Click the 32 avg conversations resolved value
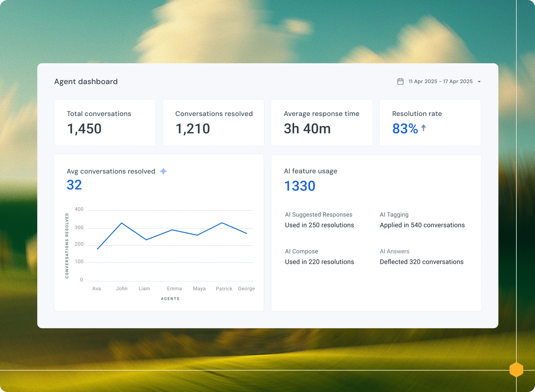535x392 pixels. tap(74, 185)
